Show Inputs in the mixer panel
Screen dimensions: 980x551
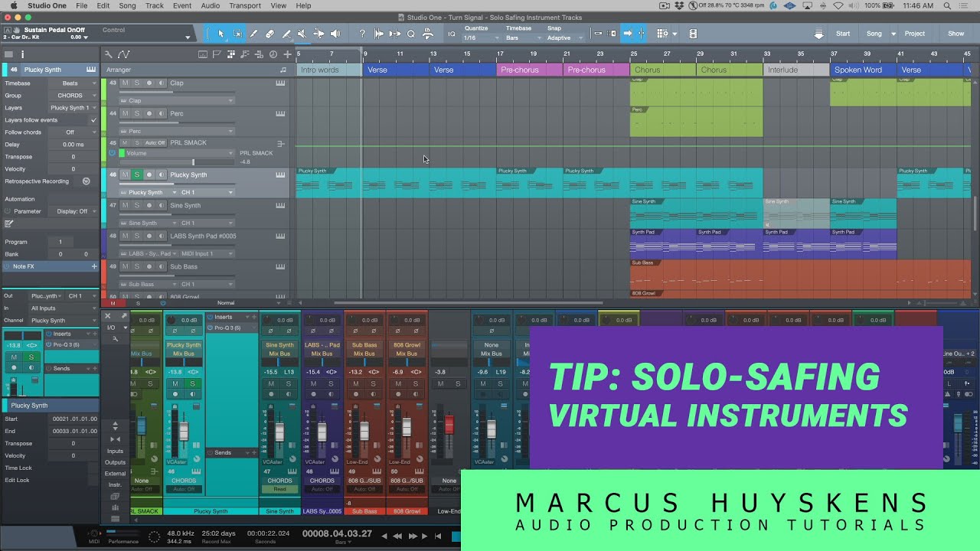pyautogui.click(x=115, y=451)
